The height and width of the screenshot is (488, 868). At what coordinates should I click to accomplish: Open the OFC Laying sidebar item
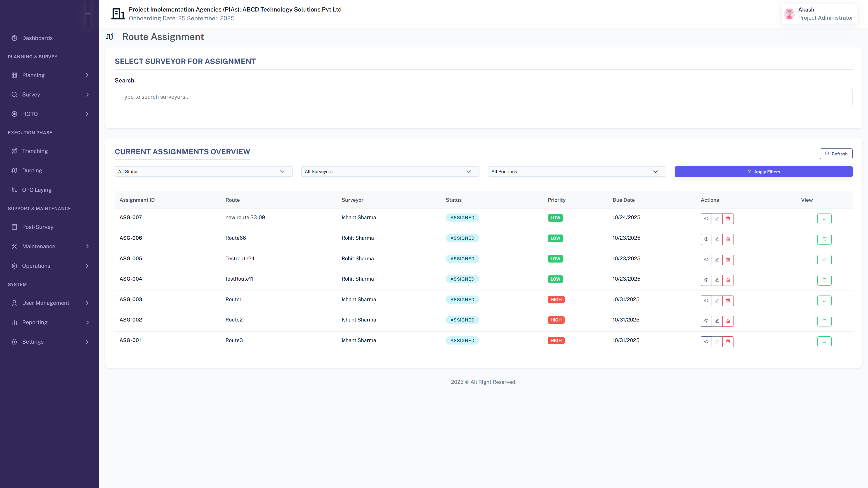[x=37, y=190]
